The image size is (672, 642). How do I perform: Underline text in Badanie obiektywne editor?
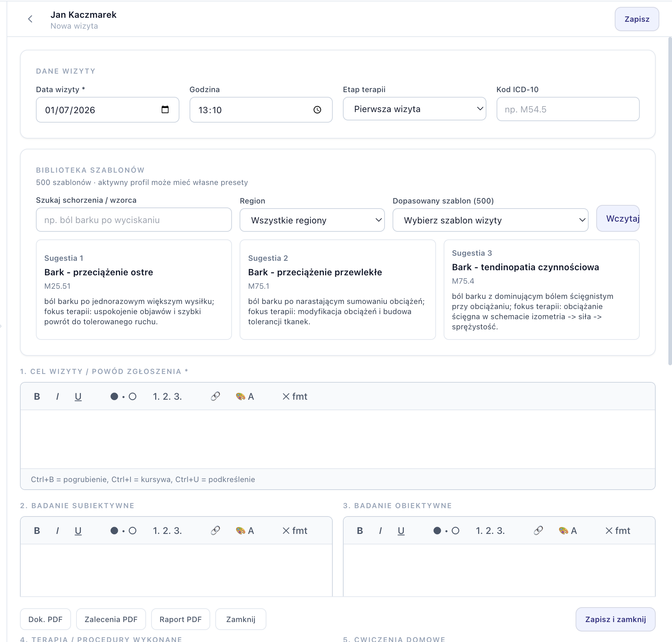[x=401, y=531]
